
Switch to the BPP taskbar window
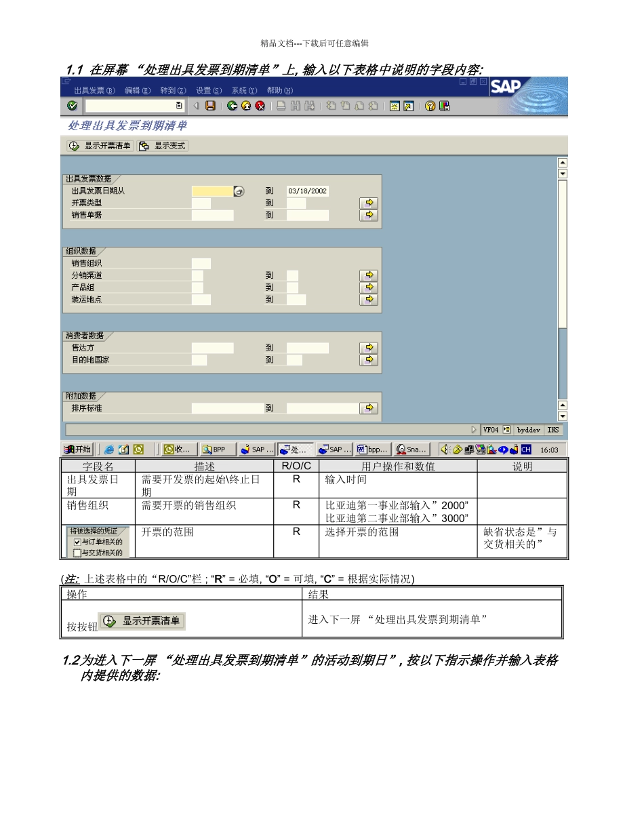pyautogui.click(x=217, y=449)
